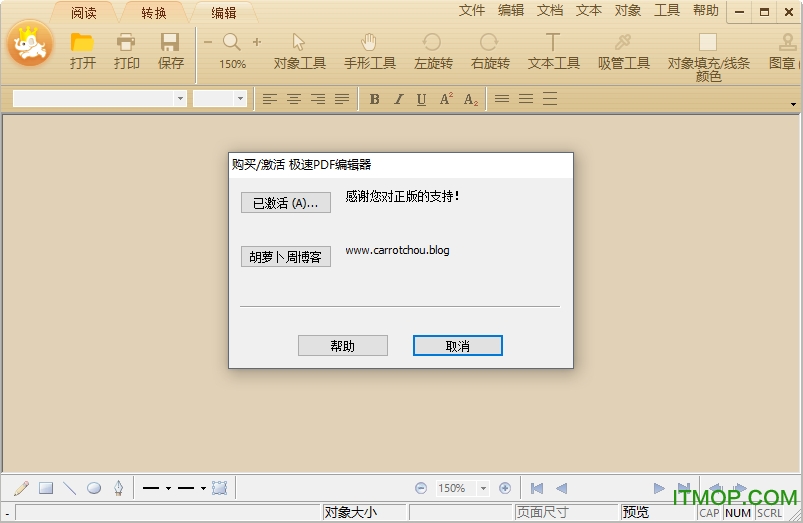The height and width of the screenshot is (523, 803).
Task: Save document with the 保存 disk icon
Action: coord(171,50)
